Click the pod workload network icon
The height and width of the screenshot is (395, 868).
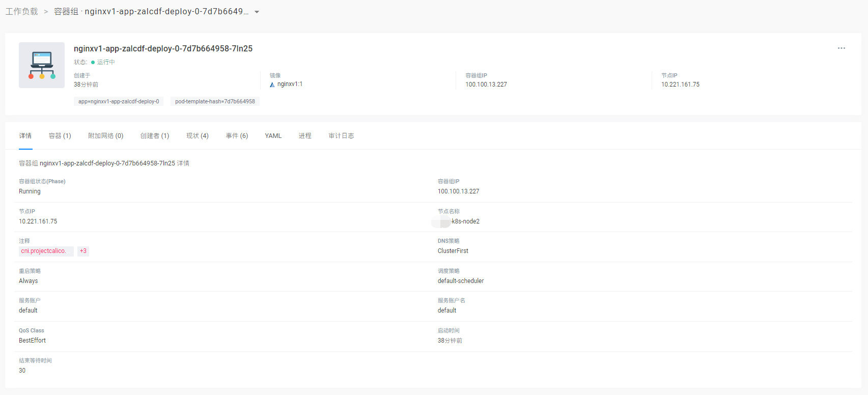pos(42,65)
